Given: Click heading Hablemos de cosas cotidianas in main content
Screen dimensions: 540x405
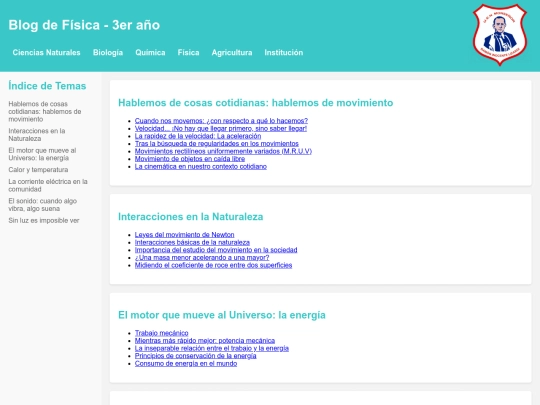Looking at the screenshot, I should point(256,103).
